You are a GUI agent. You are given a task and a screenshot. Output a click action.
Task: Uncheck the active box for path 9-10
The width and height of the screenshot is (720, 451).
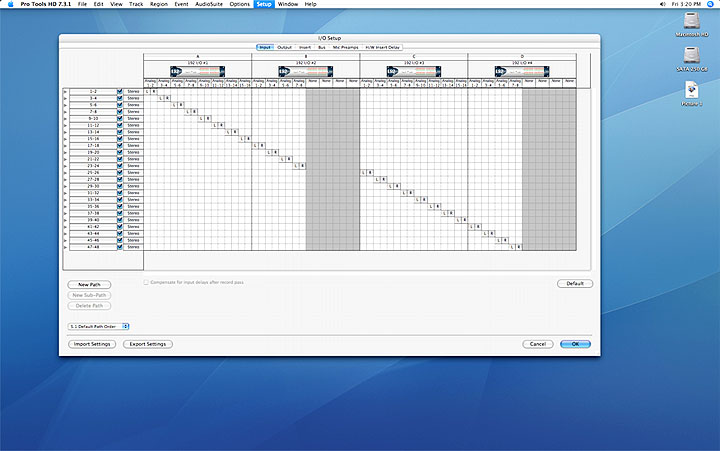coord(120,118)
